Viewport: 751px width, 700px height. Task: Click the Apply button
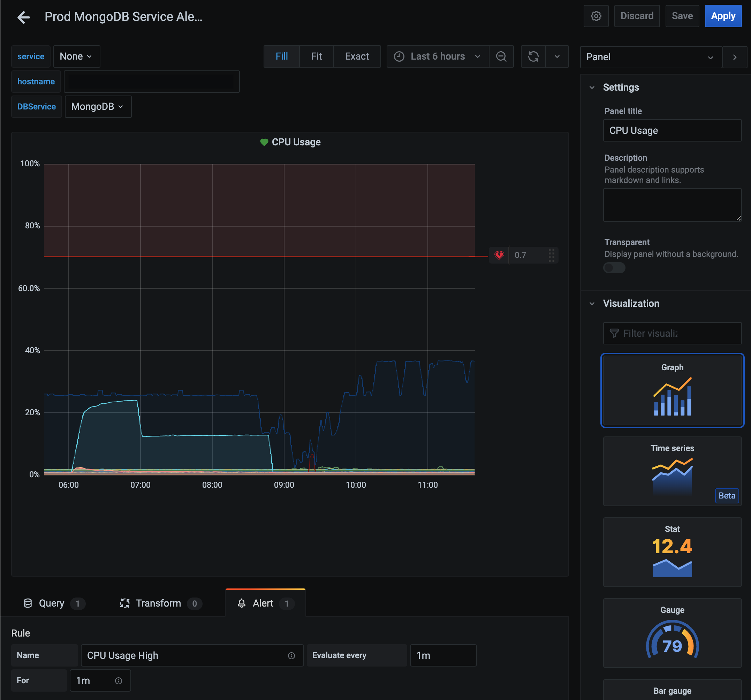click(x=723, y=16)
